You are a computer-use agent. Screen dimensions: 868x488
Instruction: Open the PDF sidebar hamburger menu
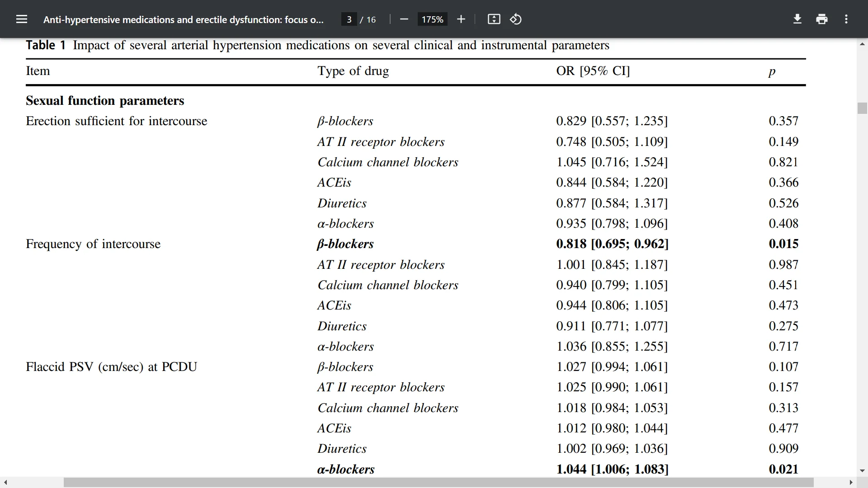(22, 19)
